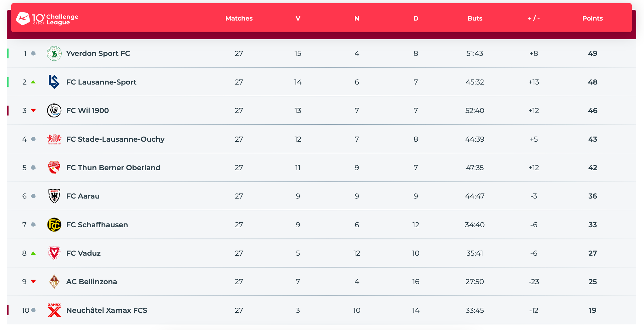Select the Matches column header
The image size is (644, 330).
click(239, 19)
